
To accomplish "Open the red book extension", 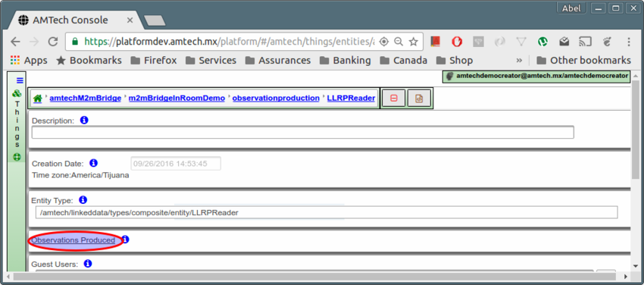I will (436, 42).
